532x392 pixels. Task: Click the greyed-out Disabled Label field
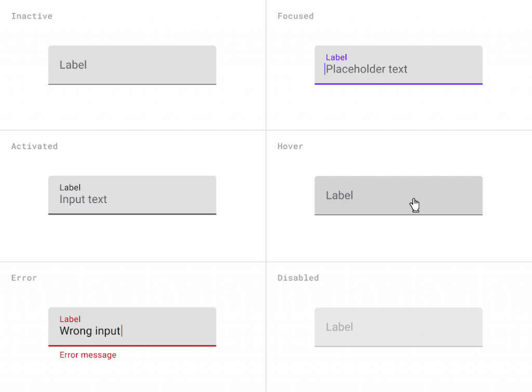pos(398,327)
